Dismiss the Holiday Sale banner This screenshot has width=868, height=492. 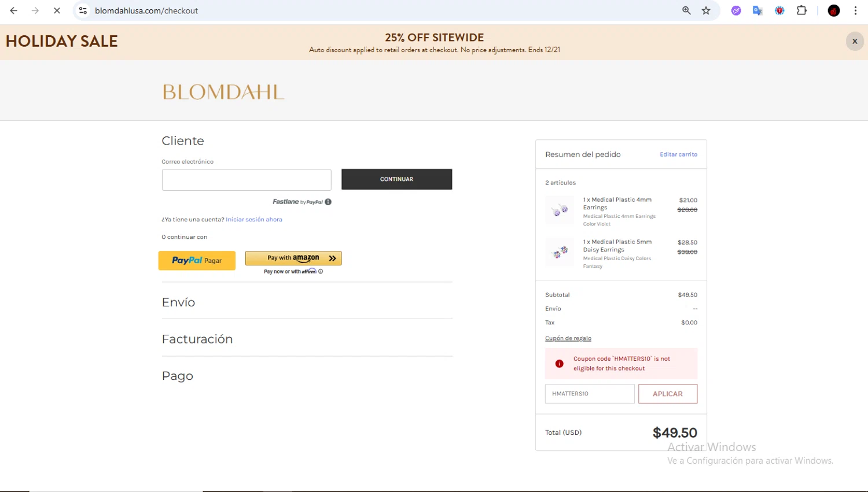[x=855, y=41]
